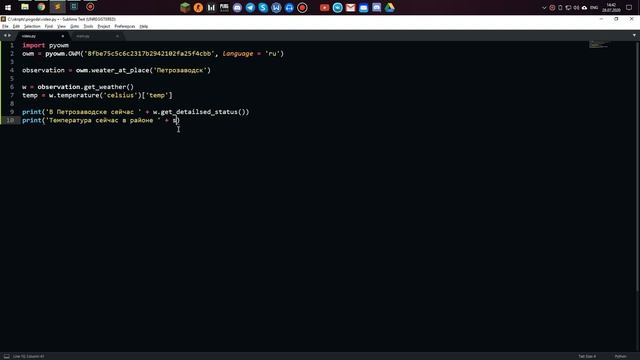Open the Tab Size selector
The width and height of the screenshot is (640, 360).
click(x=587, y=356)
